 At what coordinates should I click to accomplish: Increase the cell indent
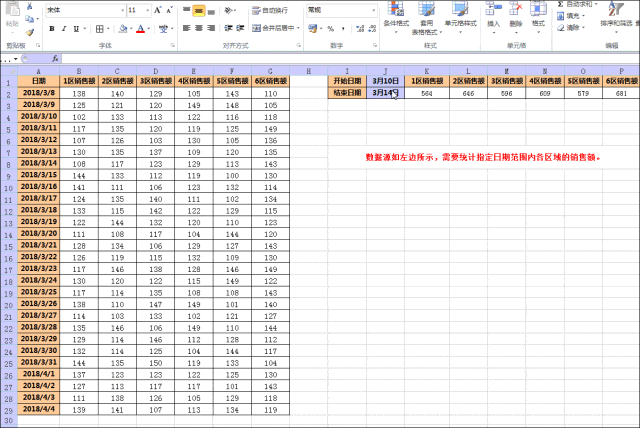(240, 28)
